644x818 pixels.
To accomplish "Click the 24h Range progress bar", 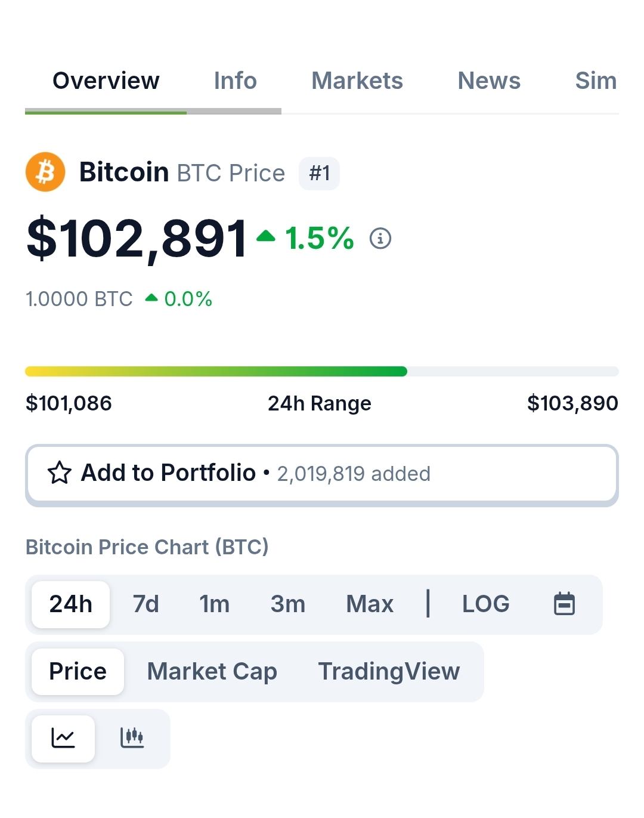I will point(322,372).
